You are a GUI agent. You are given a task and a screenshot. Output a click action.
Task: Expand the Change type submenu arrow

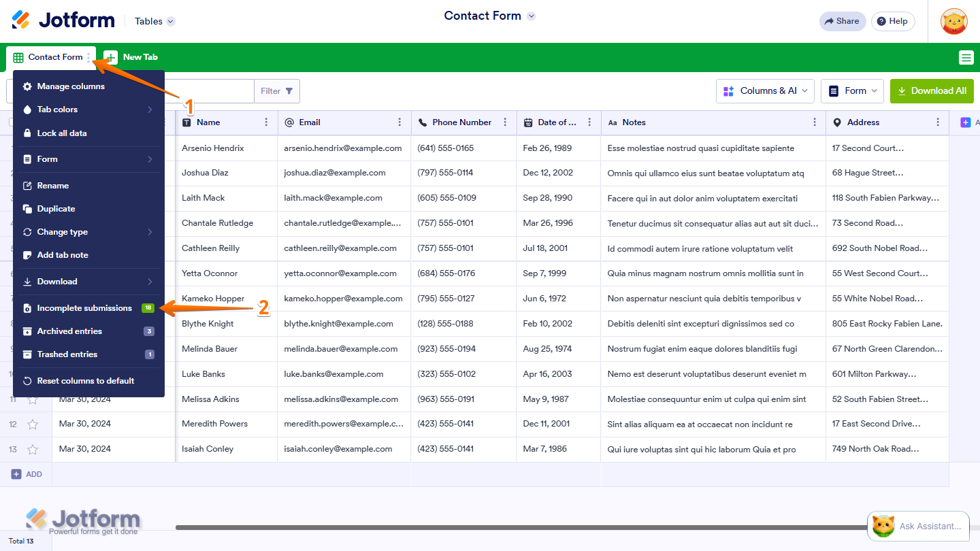point(150,232)
